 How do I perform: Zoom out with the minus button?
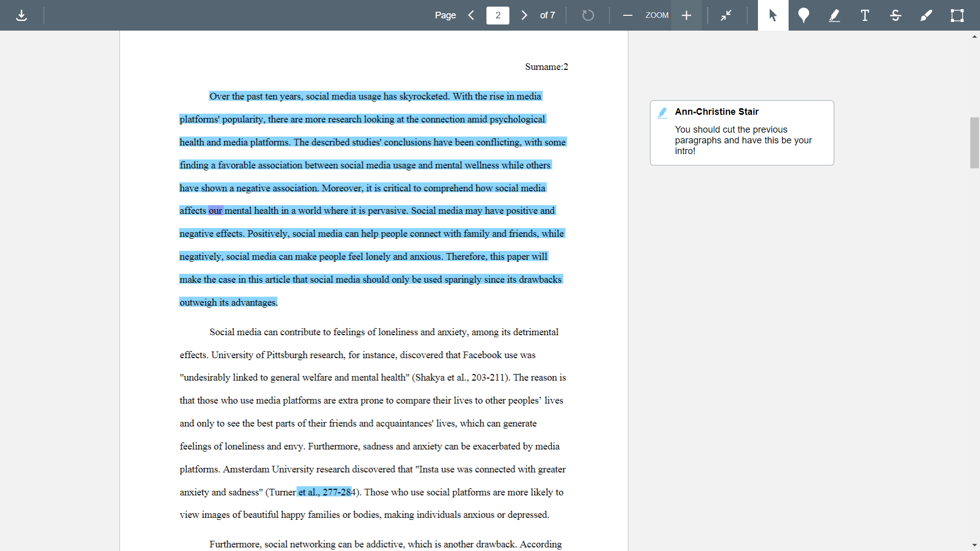(x=628, y=15)
